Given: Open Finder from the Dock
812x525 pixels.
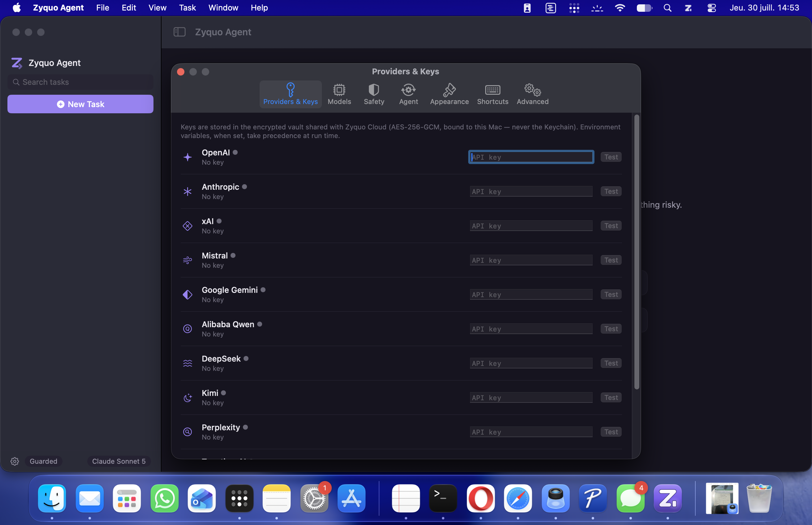Looking at the screenshot, I should pos(52,498).
